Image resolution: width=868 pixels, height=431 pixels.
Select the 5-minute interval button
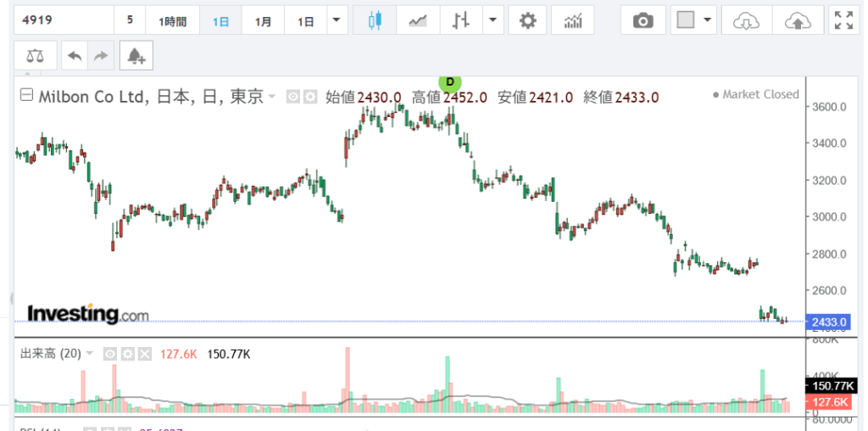pyautogui.click(x=130, y=20)
